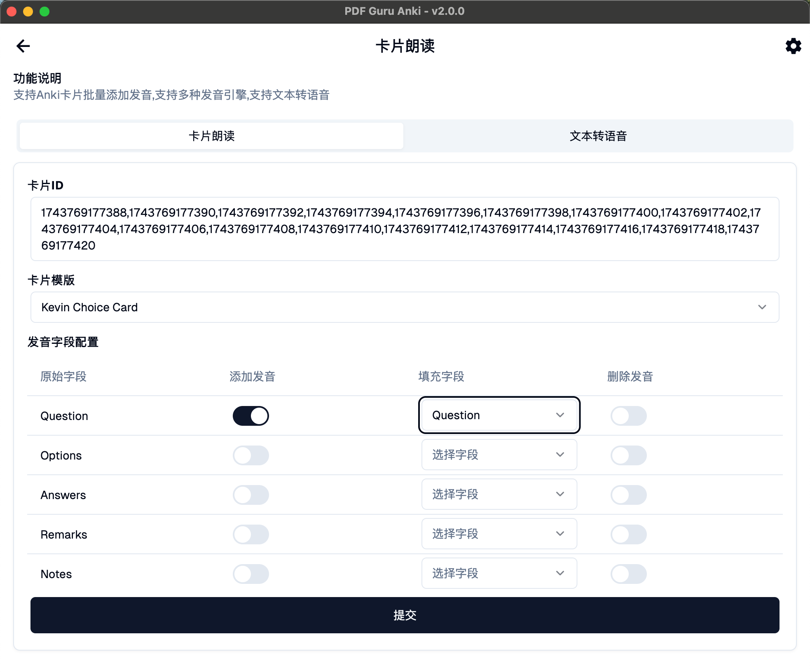Open 选择字段 dropdown in Notes row
The width and height of the screenshot is (810, 672).
[499, 573]
